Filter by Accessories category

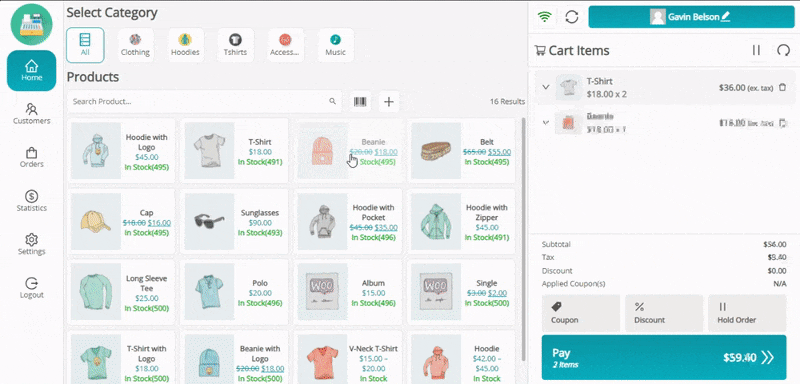[x=285, y=45]
